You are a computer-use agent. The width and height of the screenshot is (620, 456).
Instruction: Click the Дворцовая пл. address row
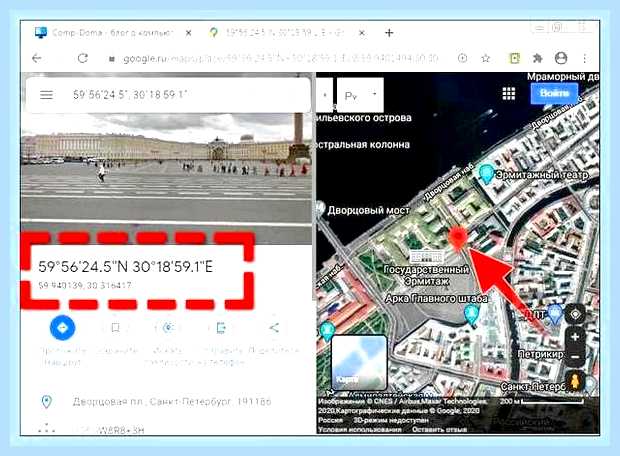click(166, 402)
